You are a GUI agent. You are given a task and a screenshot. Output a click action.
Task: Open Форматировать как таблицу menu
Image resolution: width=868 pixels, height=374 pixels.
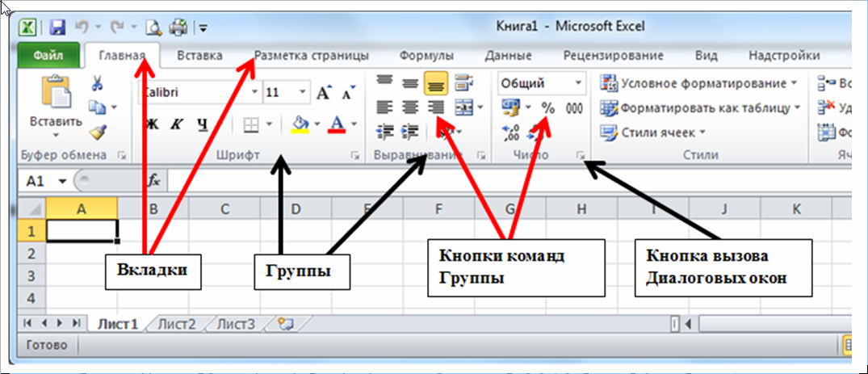coord(701,107)
